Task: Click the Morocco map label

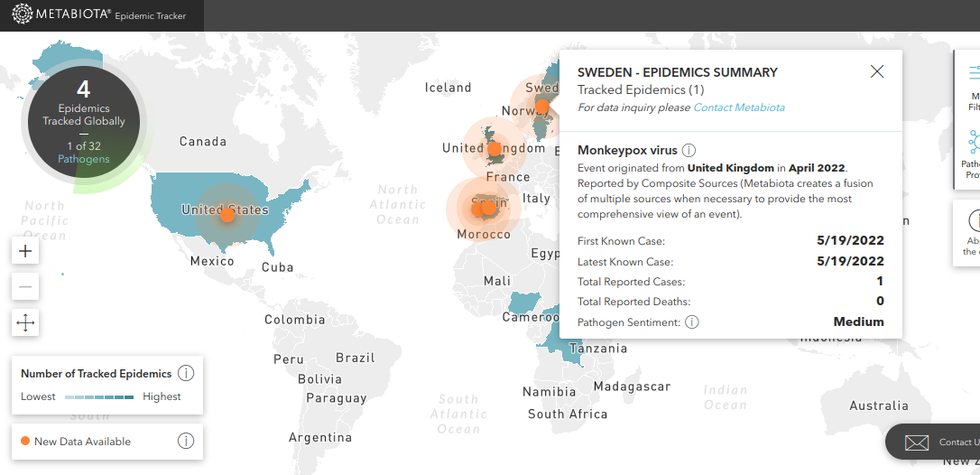Action: [x=484, y=234]
